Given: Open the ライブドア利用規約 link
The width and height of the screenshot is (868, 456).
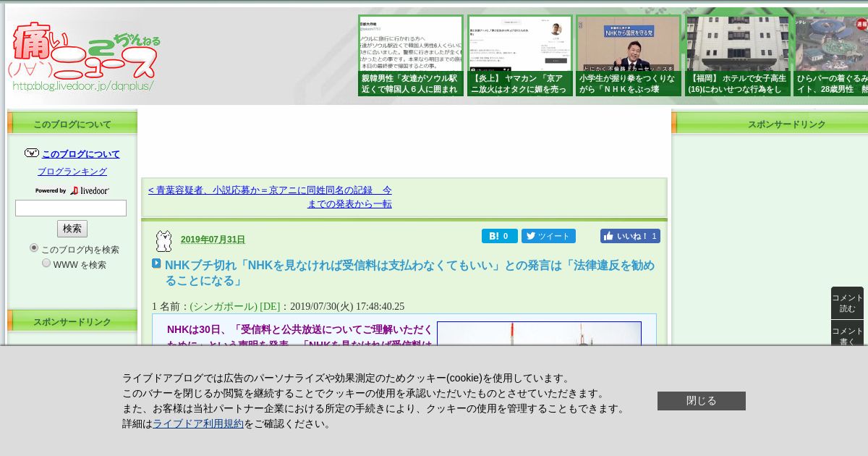Looking at the screenshot, I should pyautogui.click(x=198, y=424).
